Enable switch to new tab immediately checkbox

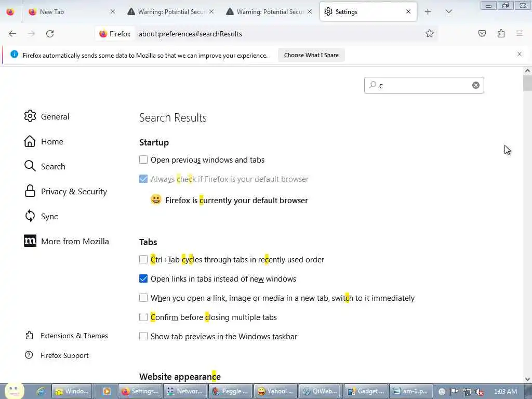click(x=143, y=298)
